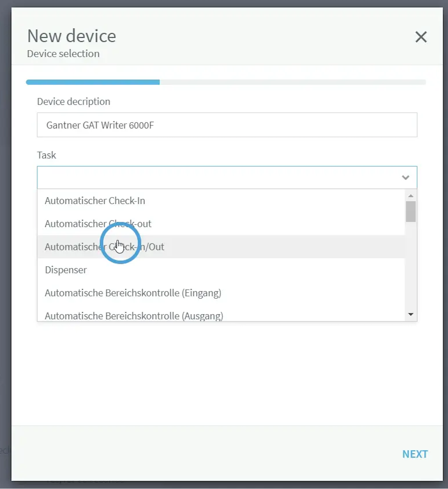
Task: Select Dispenser as the task
Action: tap(66, 270)
